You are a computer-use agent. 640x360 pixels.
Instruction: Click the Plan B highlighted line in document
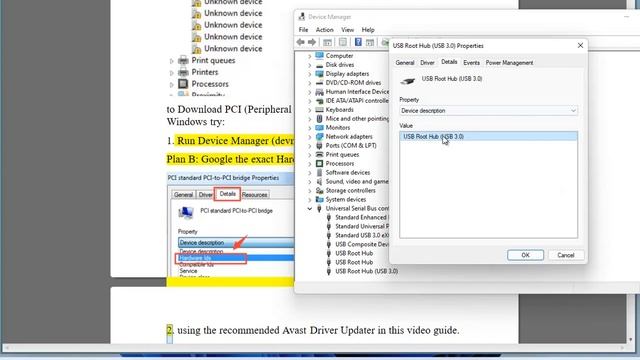click(x=230, y=159)
